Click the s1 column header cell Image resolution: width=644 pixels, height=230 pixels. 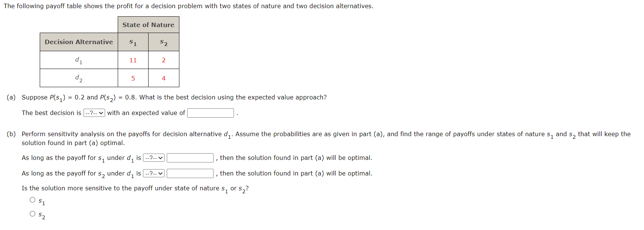pyautogui.click(x=133, y=42)
